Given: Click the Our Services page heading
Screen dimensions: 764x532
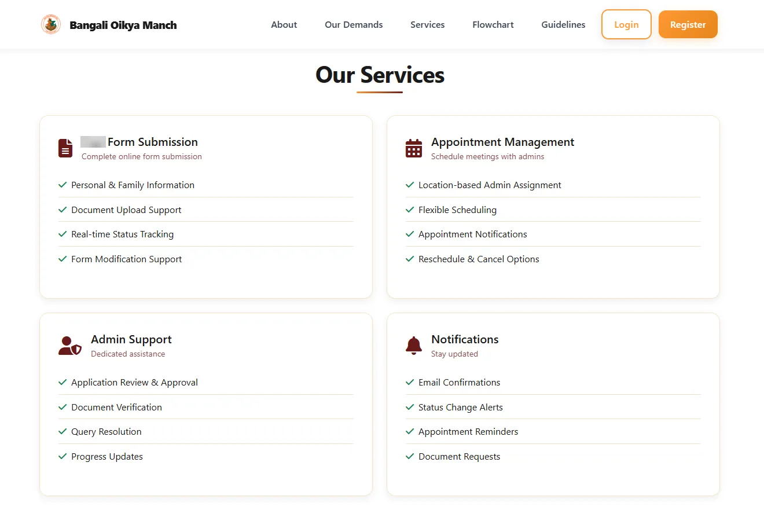Looking at the screenshot, I should (380, 75).
